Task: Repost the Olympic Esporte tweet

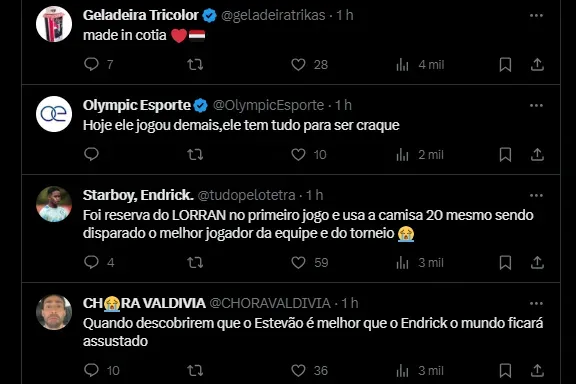Action: click(x=195, y=154)
